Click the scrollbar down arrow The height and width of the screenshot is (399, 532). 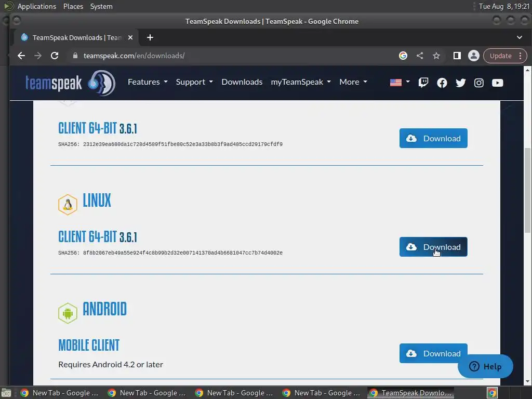[527, 381]
